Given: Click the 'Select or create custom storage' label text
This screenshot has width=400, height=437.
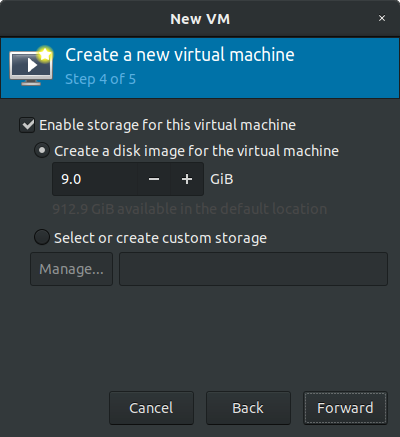Looking at the screenshot, I should [160, 238].
